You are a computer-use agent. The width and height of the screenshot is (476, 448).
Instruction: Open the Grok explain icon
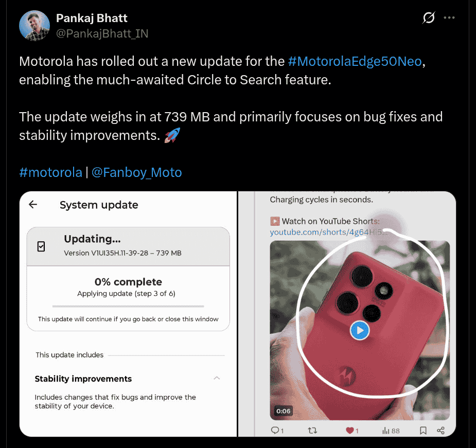tap(428, 17)
